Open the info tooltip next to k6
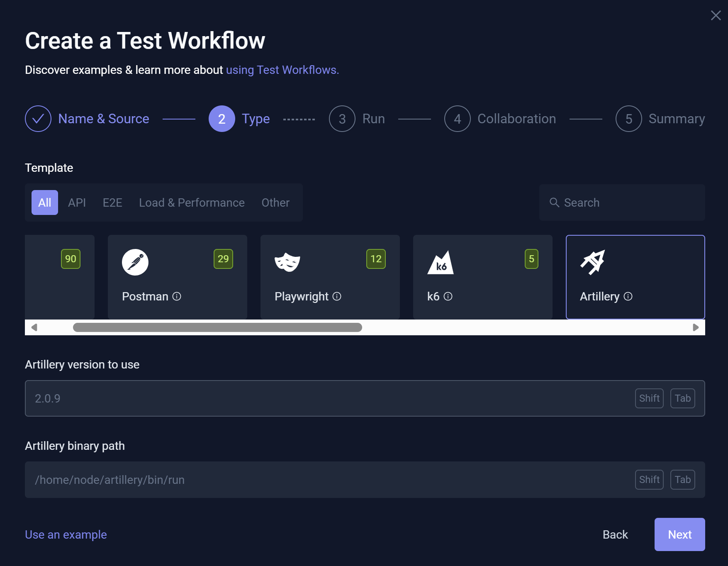The width and height of the screenshot is (728, 566). [448, 297]
